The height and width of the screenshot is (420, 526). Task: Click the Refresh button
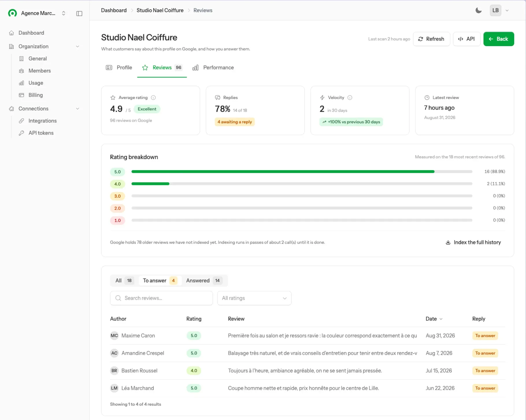[x=431, y=39]
